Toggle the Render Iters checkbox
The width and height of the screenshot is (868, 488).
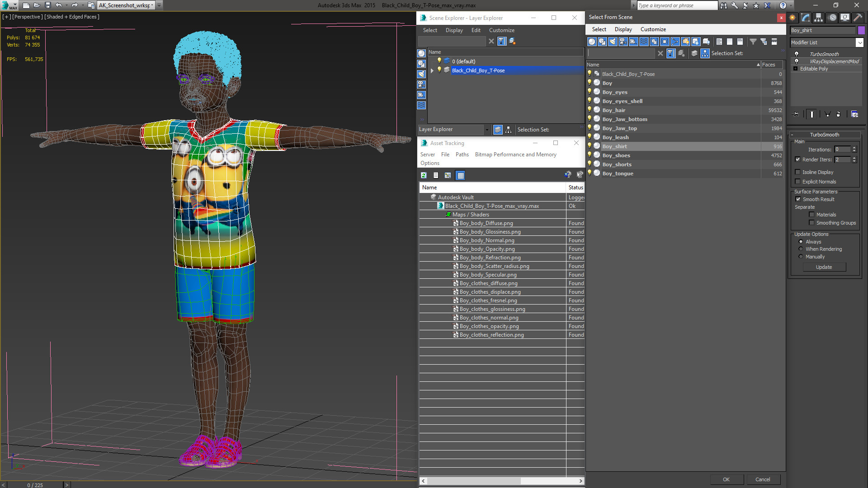click(797, 160)
